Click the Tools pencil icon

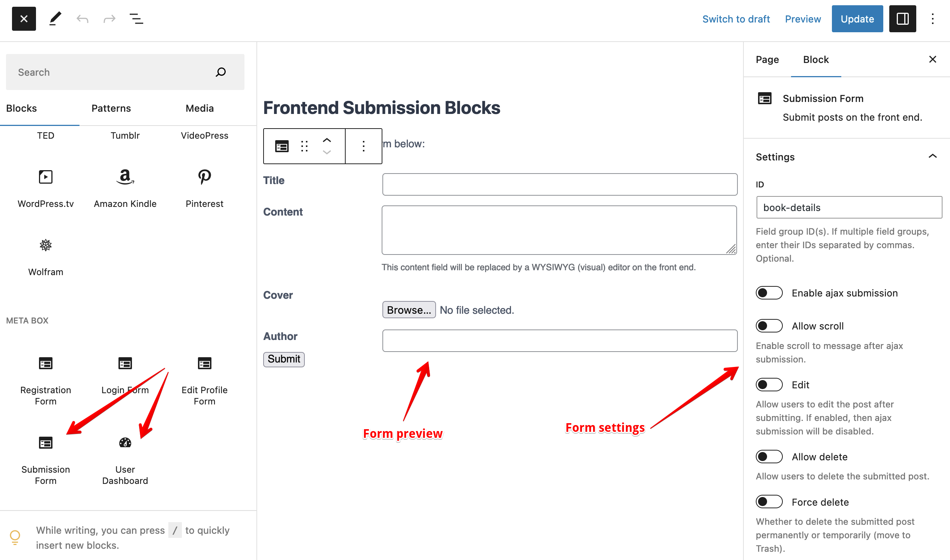point(55,19)
